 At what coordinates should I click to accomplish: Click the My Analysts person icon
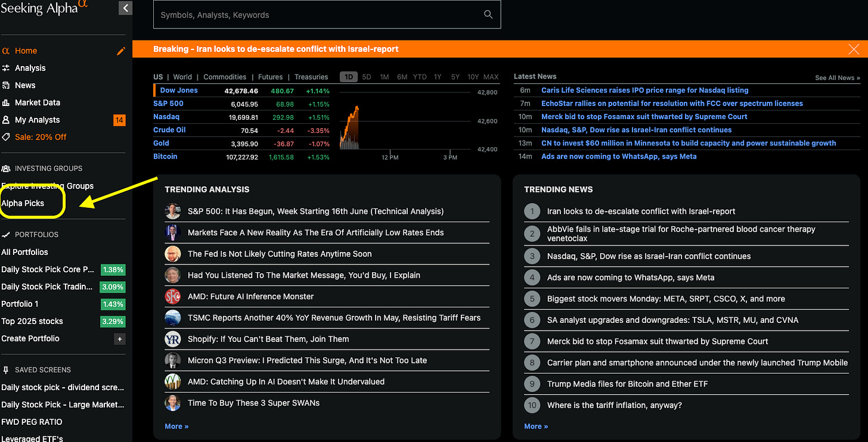tap(6, 120)
